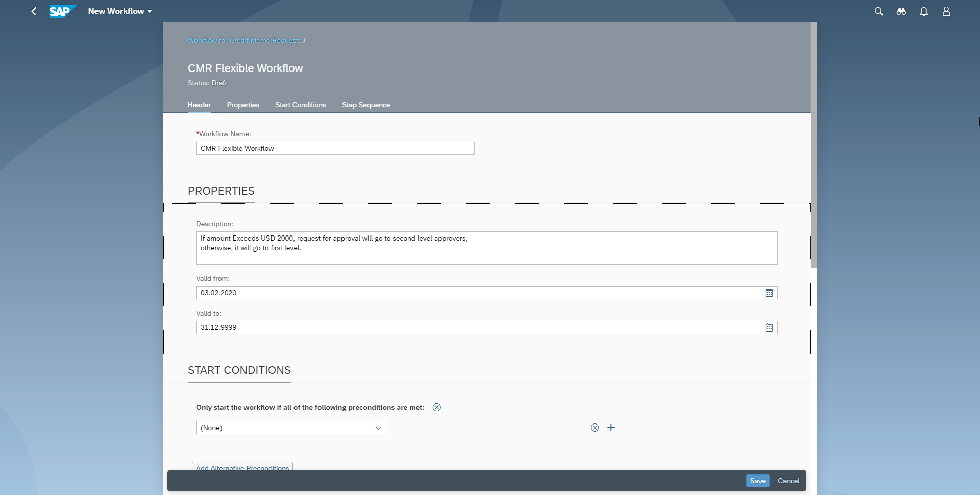Open the search icon in header

(878, 11)
